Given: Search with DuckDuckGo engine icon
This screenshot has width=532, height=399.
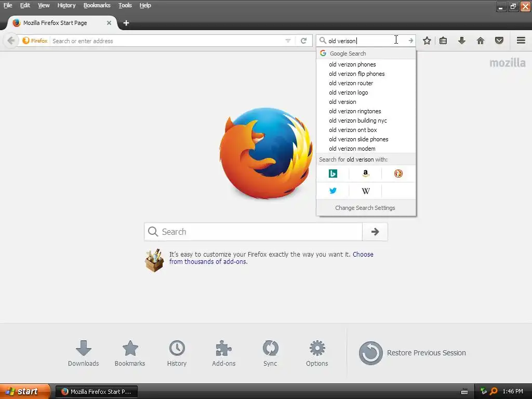Looking at the screenshot, I should (398, 174).
